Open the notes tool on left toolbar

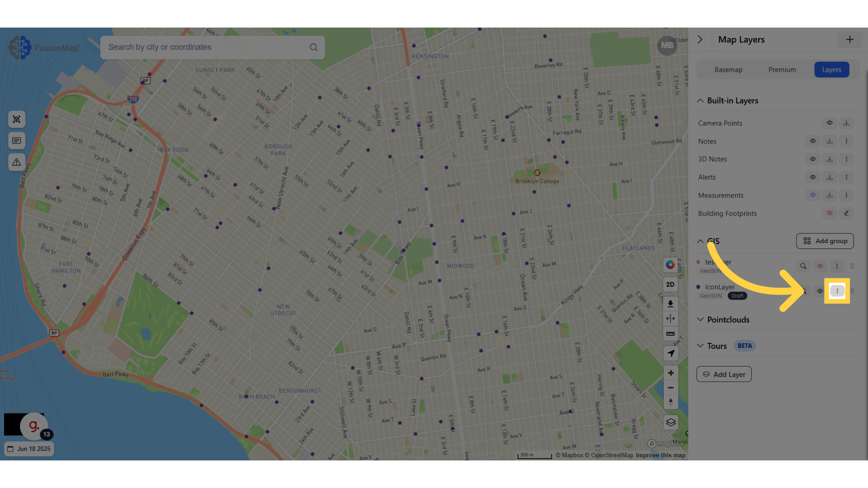17,141
